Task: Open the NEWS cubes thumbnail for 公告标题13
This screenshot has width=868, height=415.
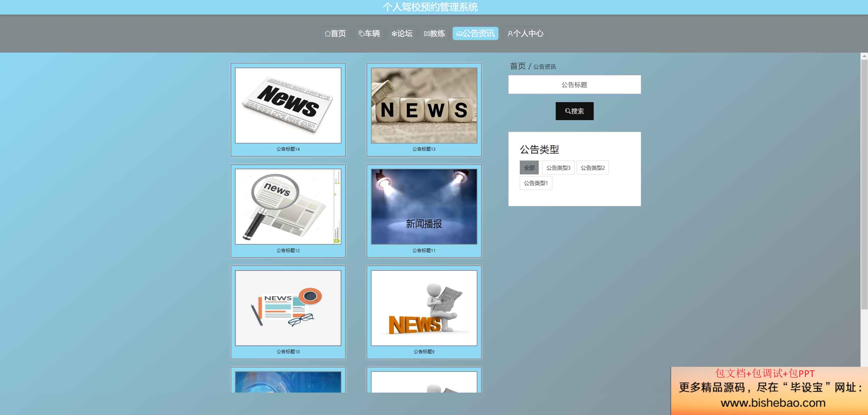Action: click(424, 106)
